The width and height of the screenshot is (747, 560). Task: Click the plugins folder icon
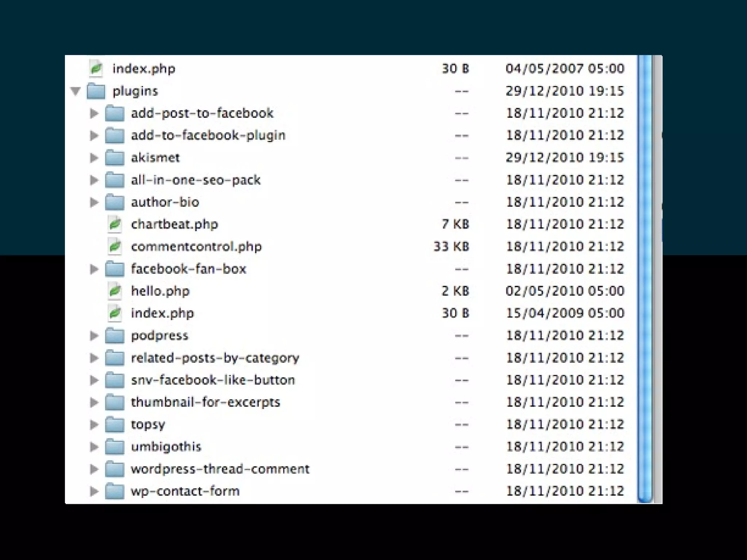pos(96,91)
